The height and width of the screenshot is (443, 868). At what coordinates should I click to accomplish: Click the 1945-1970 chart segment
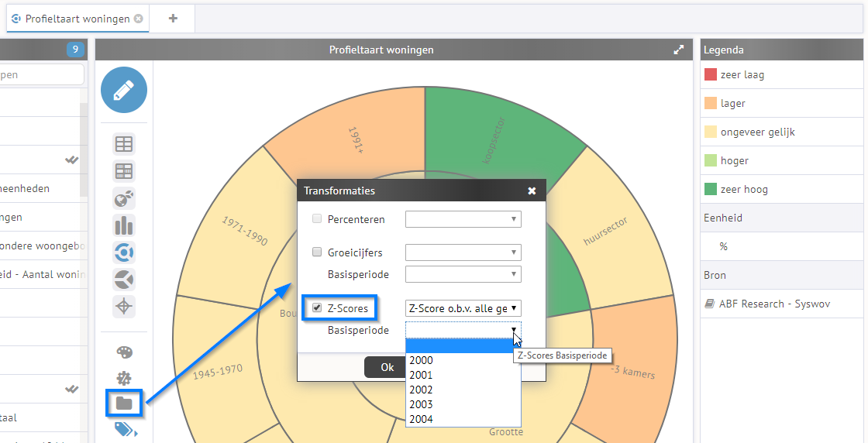pyautogui.click(x=217, y=373)
